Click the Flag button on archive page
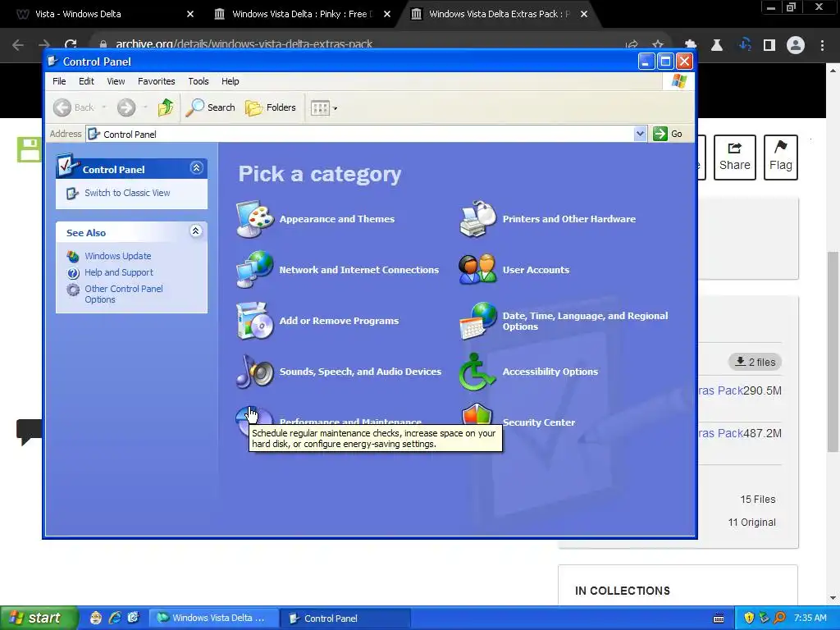 pyautogui.click(x=781, y=157)
